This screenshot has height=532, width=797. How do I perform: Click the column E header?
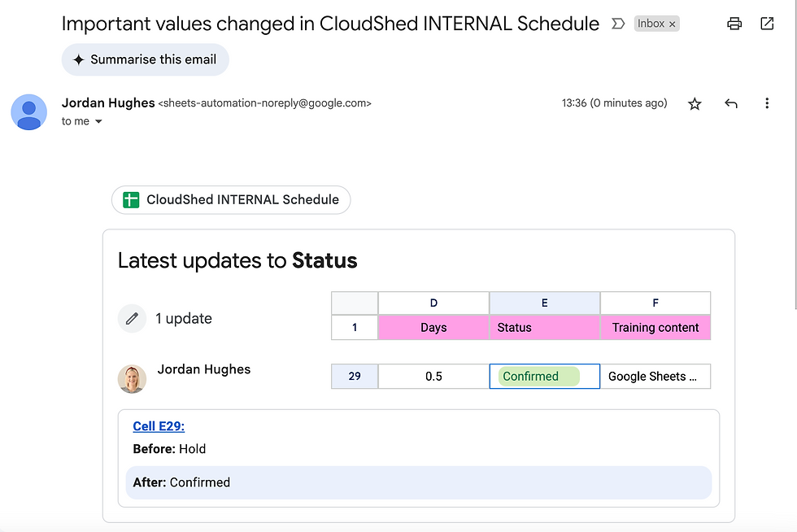coord(544,303)
